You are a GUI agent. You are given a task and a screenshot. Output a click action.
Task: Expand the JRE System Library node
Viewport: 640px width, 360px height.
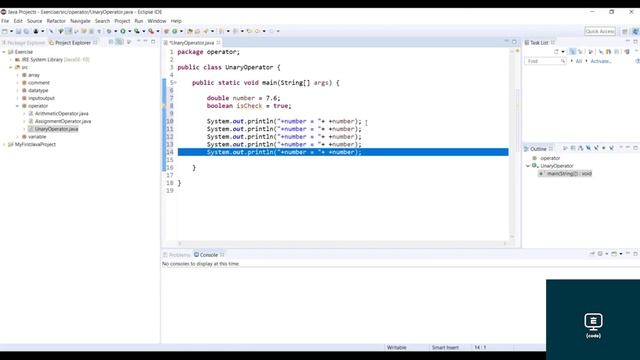pos(11,60)
